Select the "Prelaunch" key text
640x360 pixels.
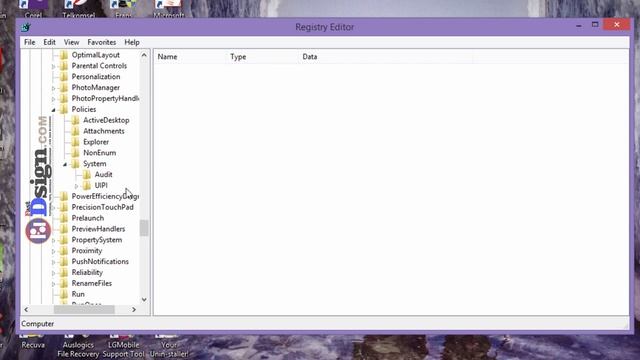point(88,218)
